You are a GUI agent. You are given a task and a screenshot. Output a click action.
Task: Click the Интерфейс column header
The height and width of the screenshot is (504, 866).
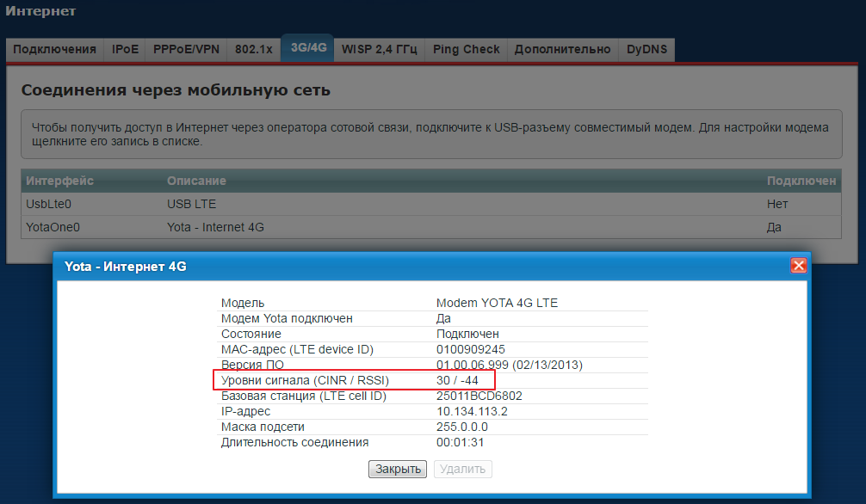[x=60, y=181]
